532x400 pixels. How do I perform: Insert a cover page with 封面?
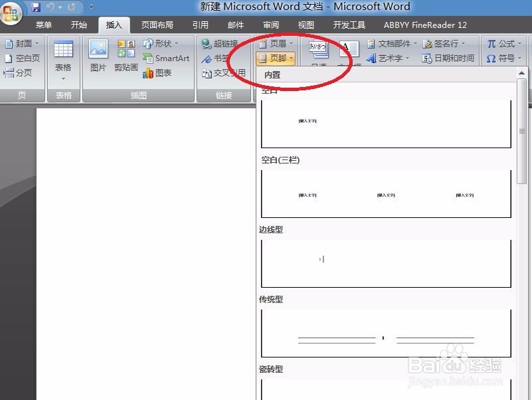point(22,43)
